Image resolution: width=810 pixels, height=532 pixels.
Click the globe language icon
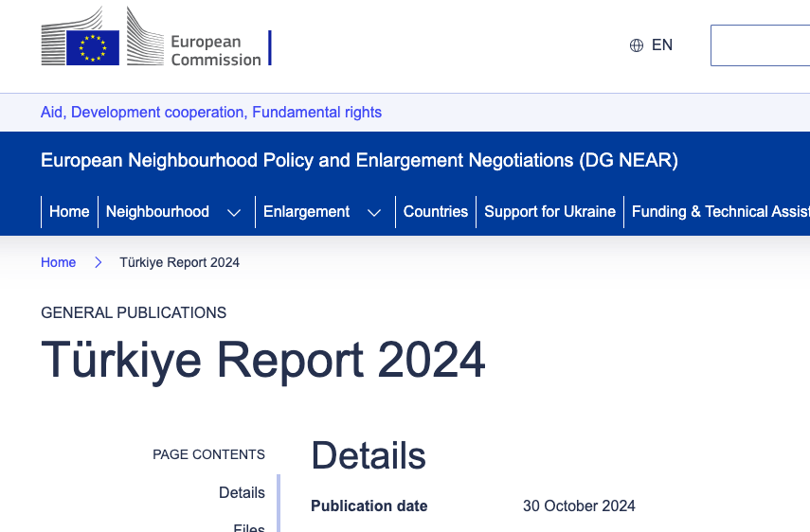tap(637, 45)
